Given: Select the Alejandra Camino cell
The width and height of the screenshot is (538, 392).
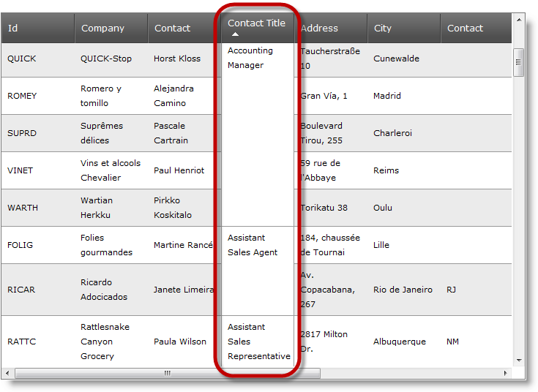Looking at the screenshot, I should click(184, 96).
